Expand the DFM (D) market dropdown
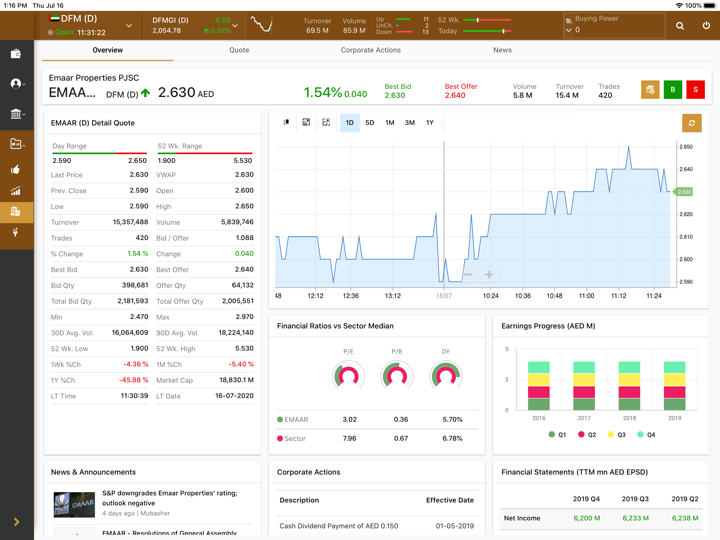 [x=129, y=25]
